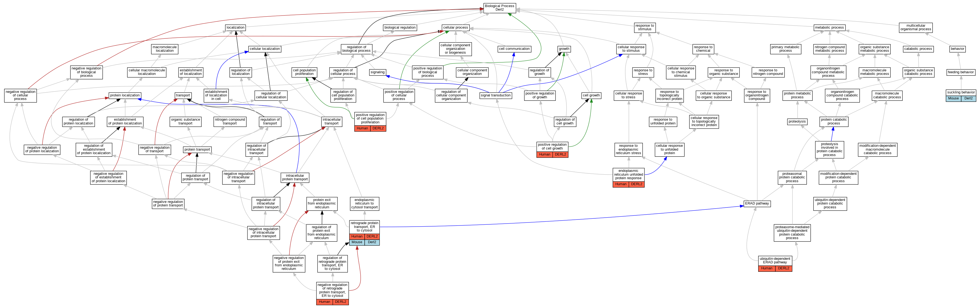The image size is (980, 308).
Task: Click the intracellular transport node
Action: tap(331, 121)
